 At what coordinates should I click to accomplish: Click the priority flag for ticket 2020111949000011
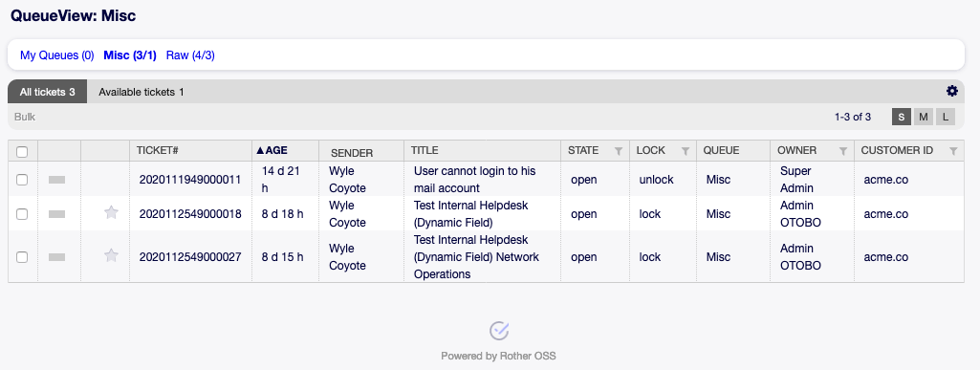(56, 180)
